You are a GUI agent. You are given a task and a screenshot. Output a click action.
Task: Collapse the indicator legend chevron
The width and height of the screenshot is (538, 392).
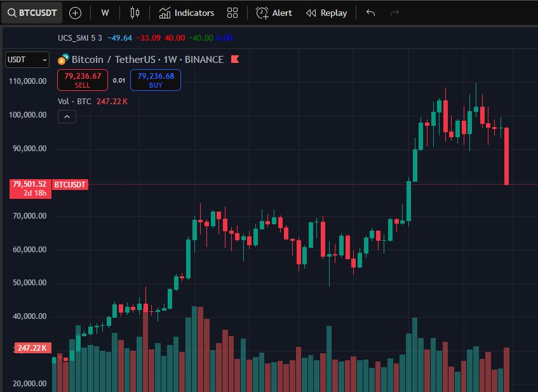pyautogui.click(x=67, y=117)
